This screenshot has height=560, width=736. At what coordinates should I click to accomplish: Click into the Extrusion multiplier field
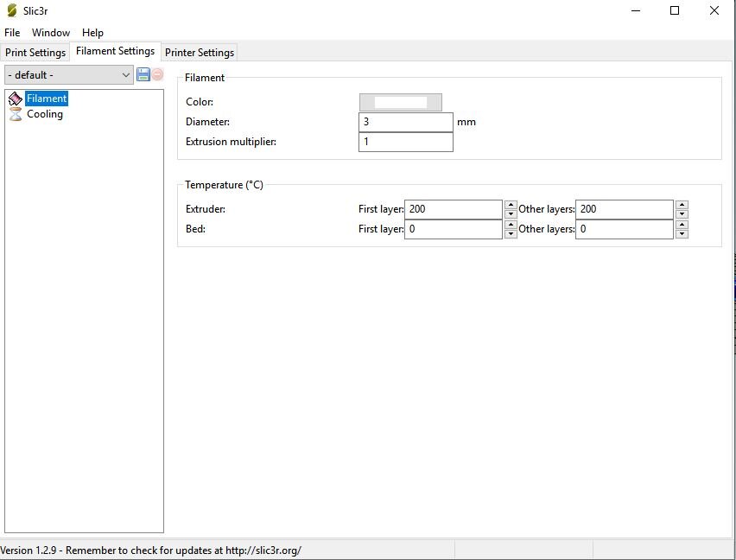[405, 142]
